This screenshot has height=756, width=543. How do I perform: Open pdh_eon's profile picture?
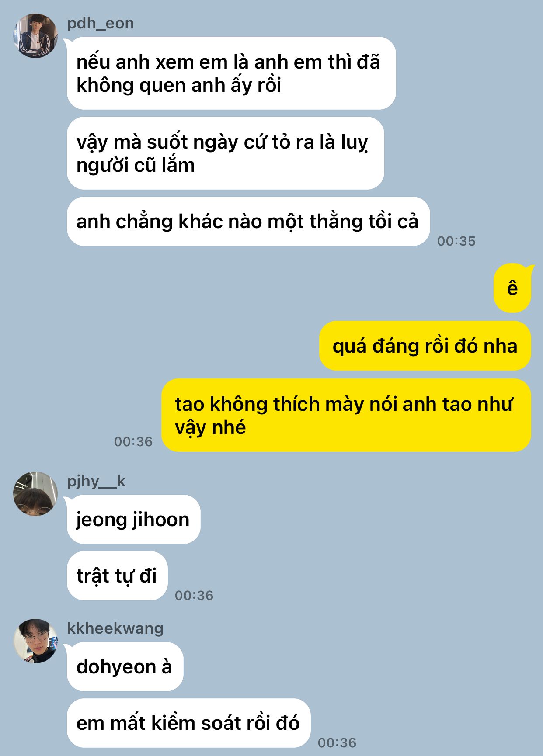35,36
